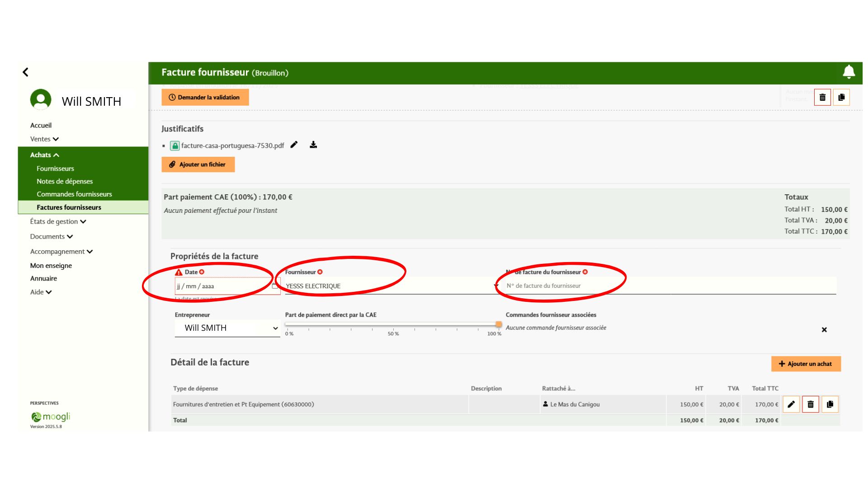
Task: Delete the Fournitures d'entretien purchase line
Action: [811, 404]
